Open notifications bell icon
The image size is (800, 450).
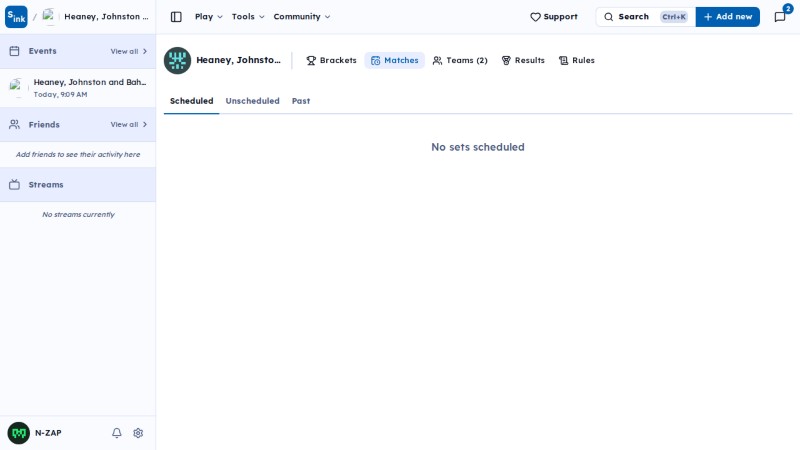pyautogui.click(x=117, y=433)
